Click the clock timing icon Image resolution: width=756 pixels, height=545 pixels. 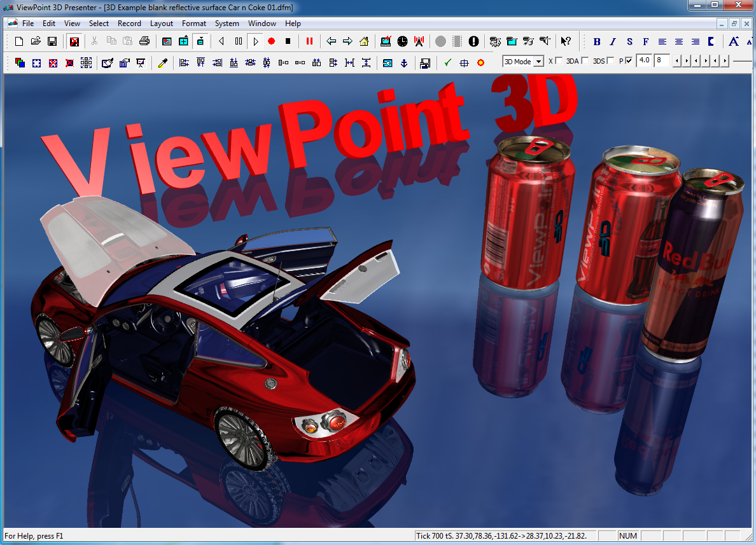click(x=402, y=41)
